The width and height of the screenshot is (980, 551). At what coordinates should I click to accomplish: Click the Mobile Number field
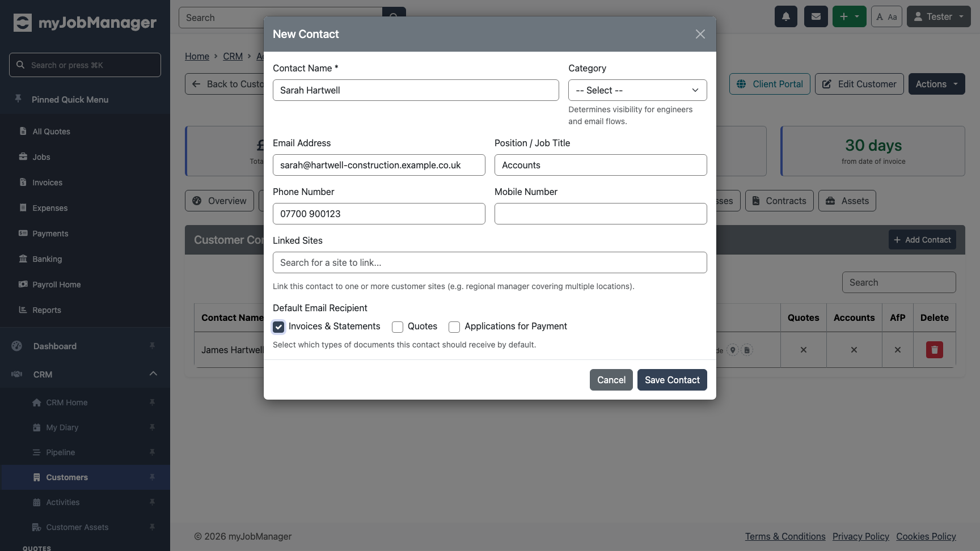(x=601, y=214)
